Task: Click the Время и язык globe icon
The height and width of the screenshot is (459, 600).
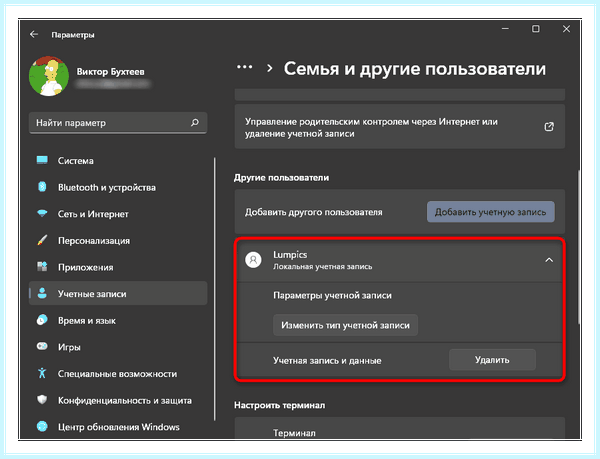Action: point(42,320)
